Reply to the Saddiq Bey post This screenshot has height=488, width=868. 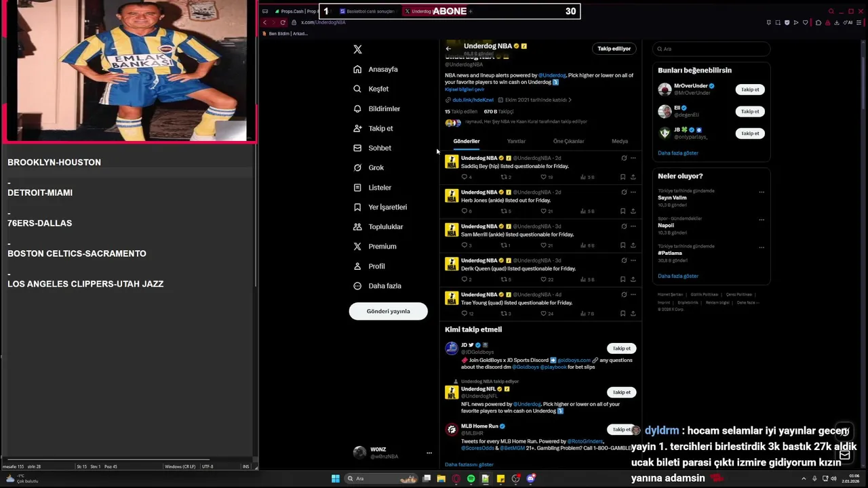click(465, 177)
